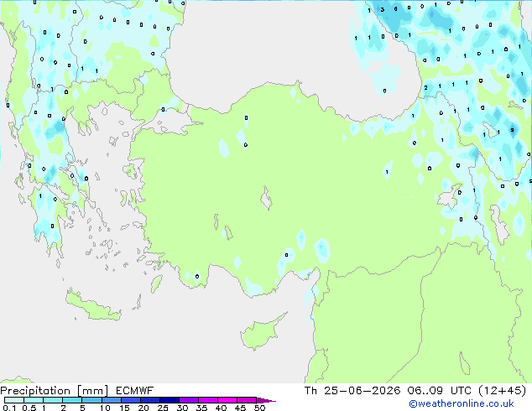The width and height of the screenshot is (532, 411).
Task: Pick the 45–50 mm legend color swatch
Action: point(247,400)
